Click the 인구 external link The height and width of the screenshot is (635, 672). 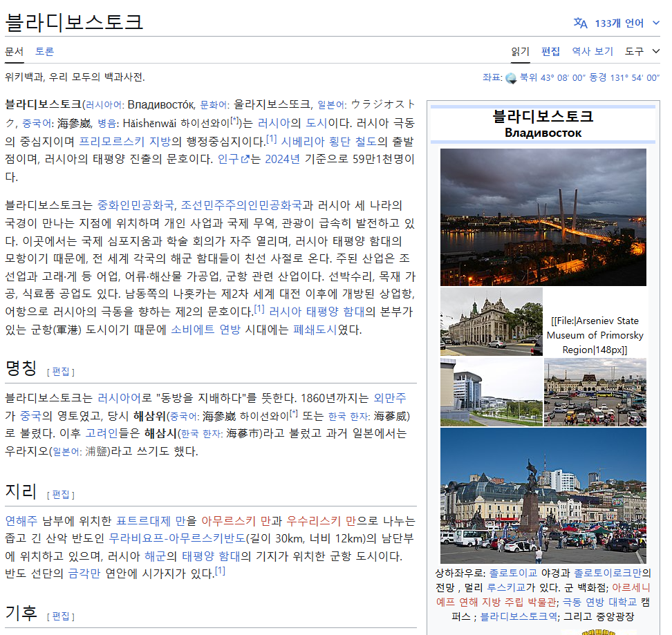pyautogui.click(x=234, y=160)
